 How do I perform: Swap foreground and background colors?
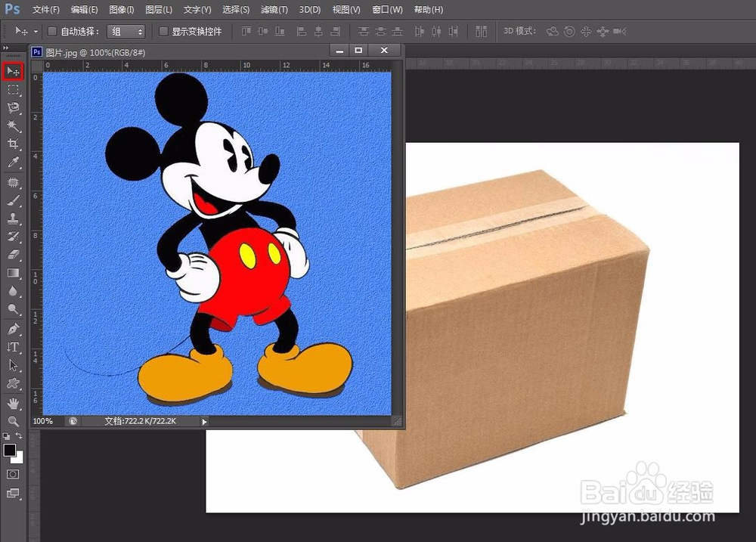click(18, 436)
